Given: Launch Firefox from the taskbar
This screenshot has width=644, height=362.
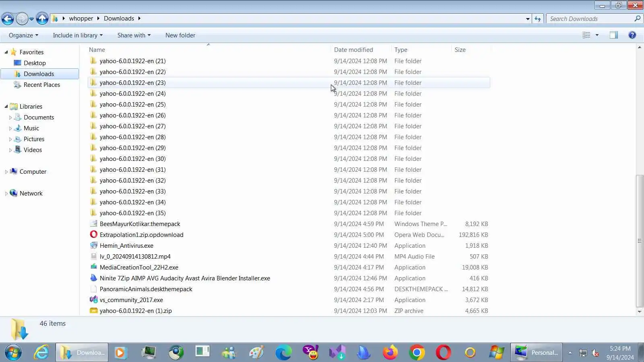Looking at the screenshot, I should [390, 353].
